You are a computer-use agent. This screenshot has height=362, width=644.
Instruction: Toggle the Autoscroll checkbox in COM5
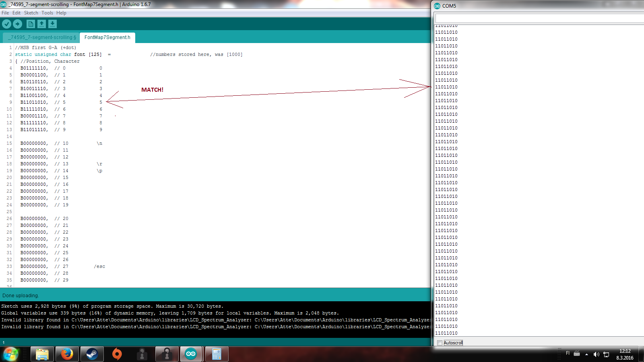click(x=440, y=343)
